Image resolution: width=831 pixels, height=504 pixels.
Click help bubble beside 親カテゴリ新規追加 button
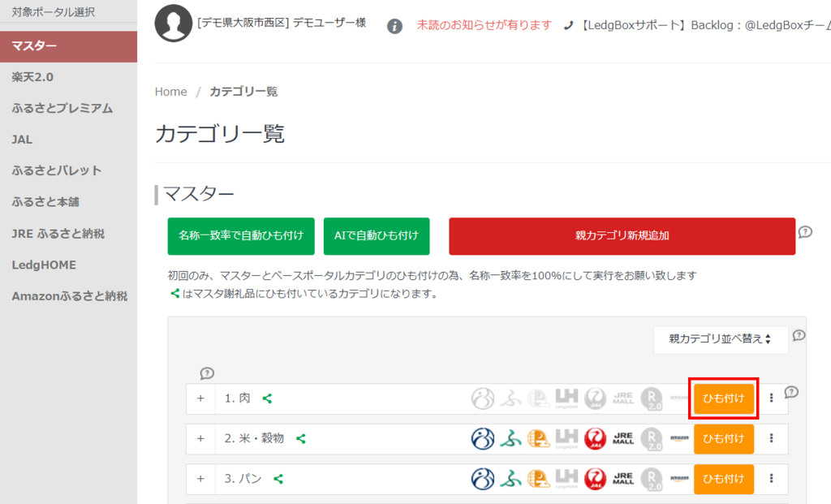(x=804, y=232)
